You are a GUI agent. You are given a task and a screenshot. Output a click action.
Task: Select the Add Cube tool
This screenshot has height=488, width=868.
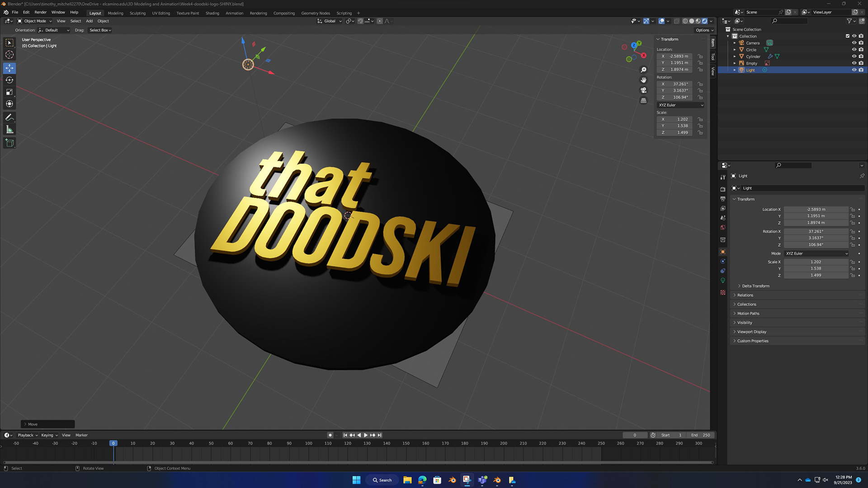pyautogui.click(x=9, y=143)
